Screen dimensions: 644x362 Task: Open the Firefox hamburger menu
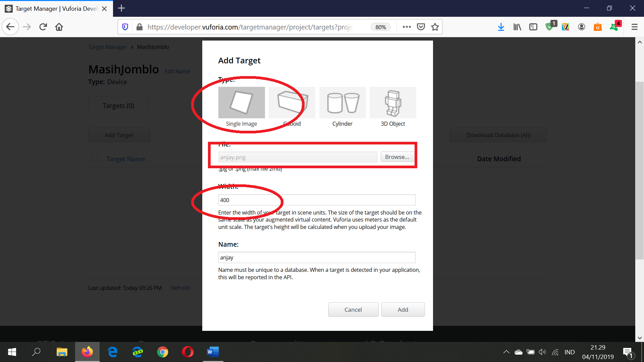[x=634, y=27]
